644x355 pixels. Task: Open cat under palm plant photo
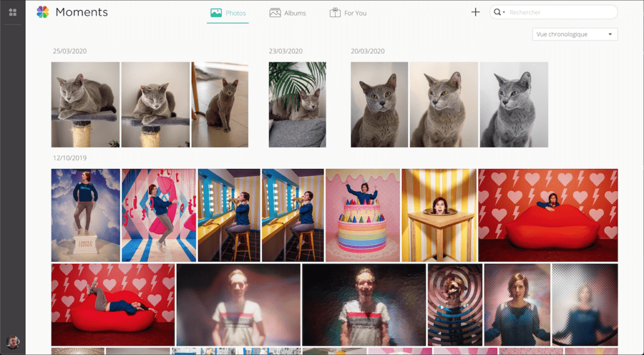coord(297,105)
